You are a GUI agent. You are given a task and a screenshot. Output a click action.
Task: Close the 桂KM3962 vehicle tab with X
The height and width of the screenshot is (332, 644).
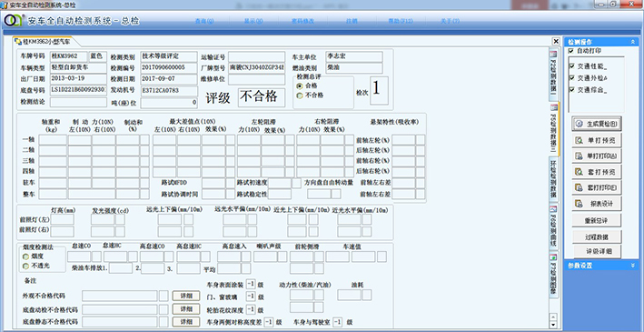(x=556, y=41)
